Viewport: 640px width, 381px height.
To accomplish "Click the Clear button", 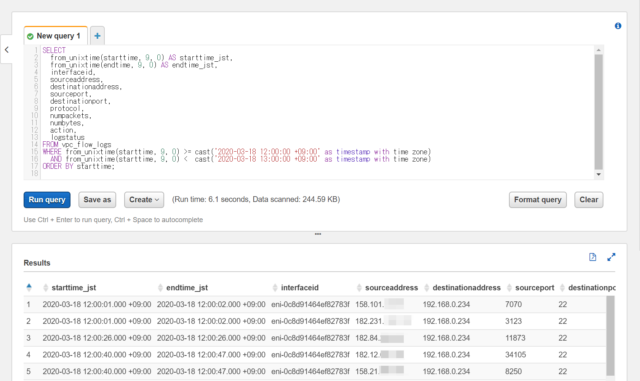I will 589,200.
